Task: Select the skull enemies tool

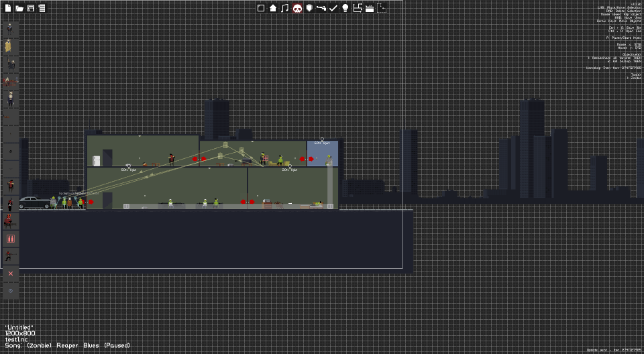Action: coord(297,8)
